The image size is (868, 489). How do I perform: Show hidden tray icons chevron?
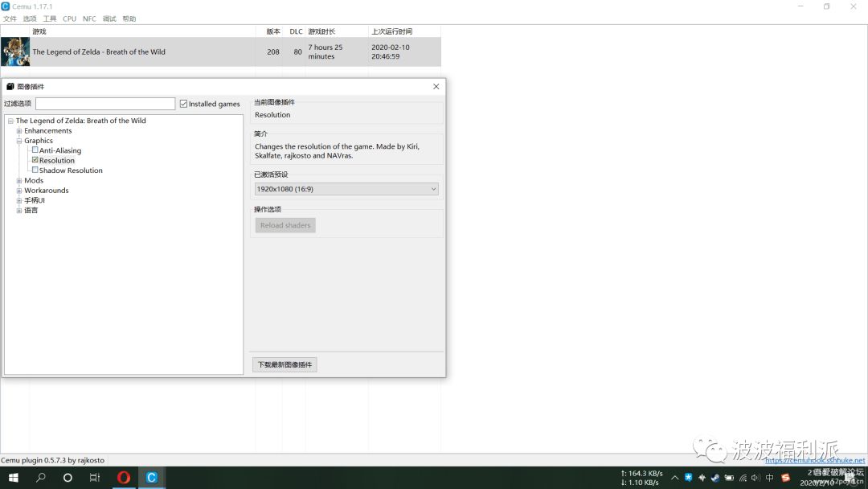pos(674,478)
